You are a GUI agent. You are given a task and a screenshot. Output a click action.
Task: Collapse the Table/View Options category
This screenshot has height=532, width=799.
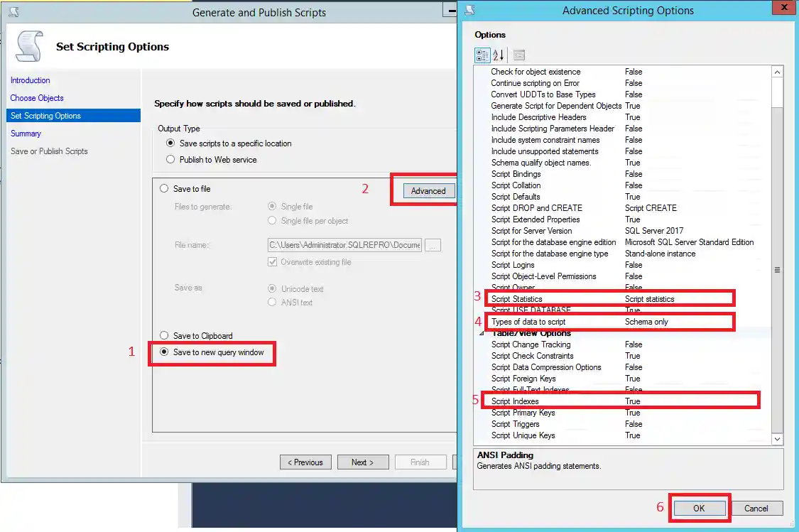pyautogui.click(x=482, y=333)
